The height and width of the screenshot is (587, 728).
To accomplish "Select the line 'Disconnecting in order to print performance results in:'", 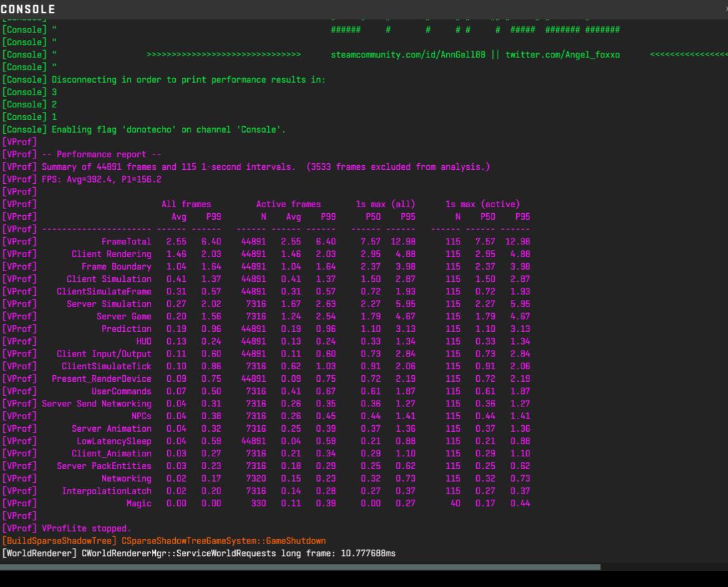I will click(x=164, y=79).
